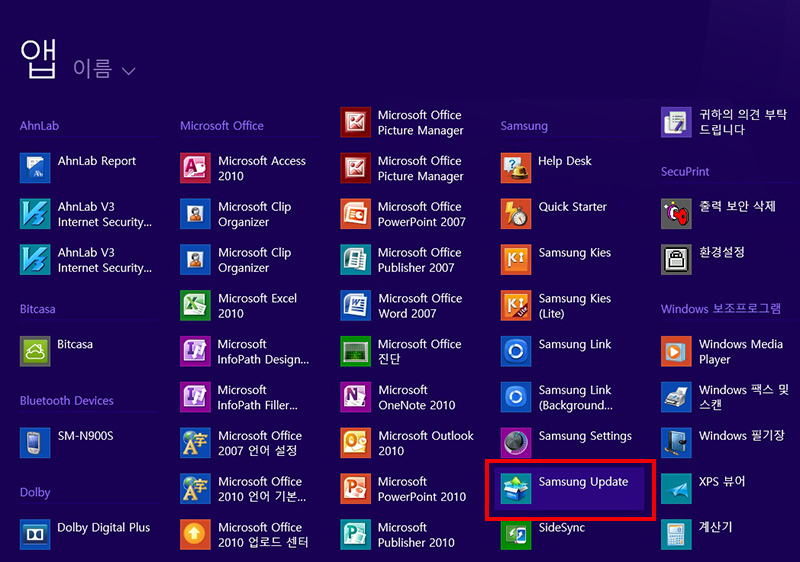This screenshot has width=800, height=562.
Task: Launch Microsoft Office PowerPoint 2007
Action: 403,214
